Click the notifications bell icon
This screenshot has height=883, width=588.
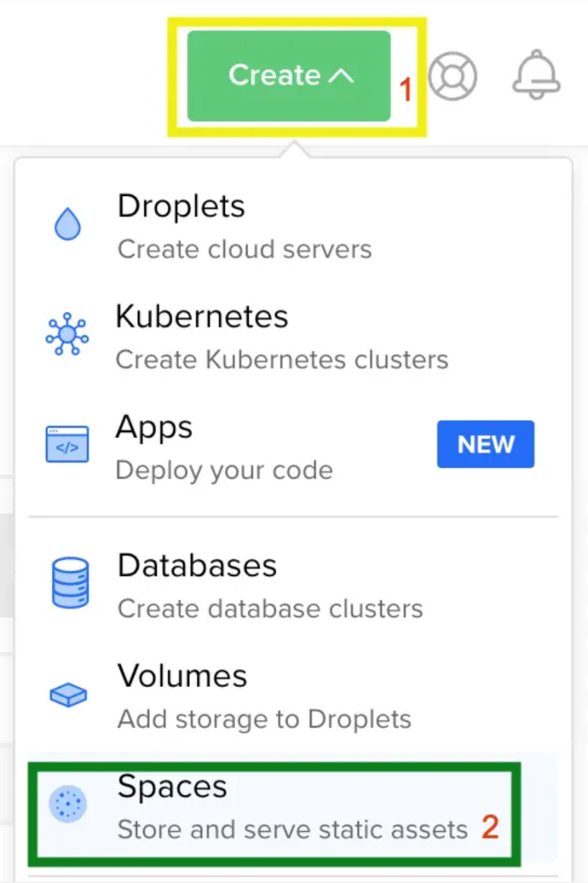click(536, 75)
